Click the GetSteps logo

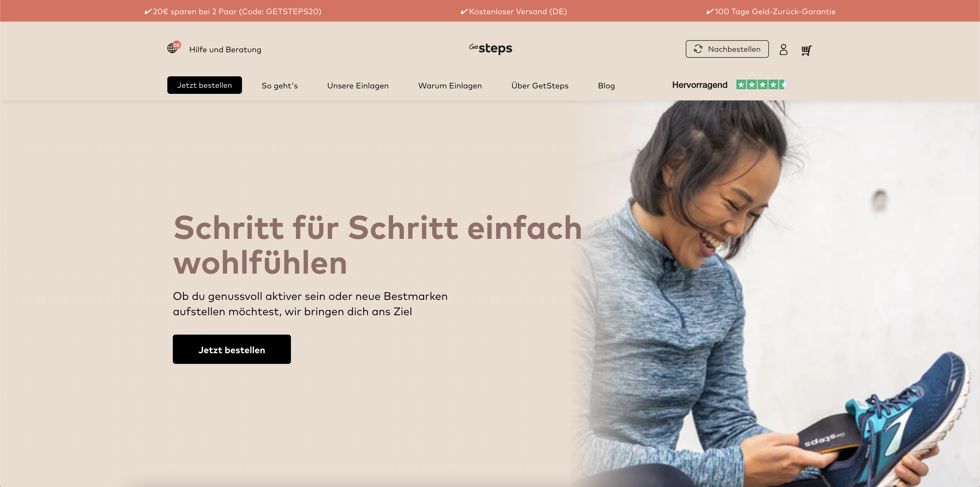[490, 48]
